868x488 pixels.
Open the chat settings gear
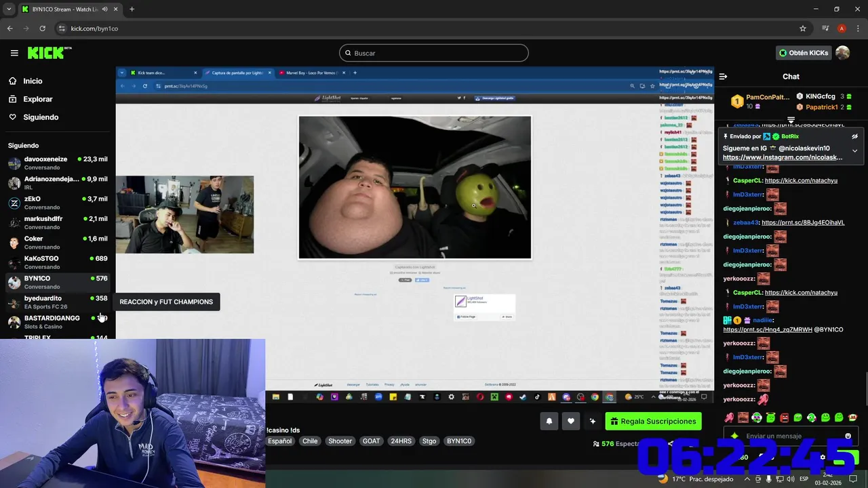(x=823, y=457)
